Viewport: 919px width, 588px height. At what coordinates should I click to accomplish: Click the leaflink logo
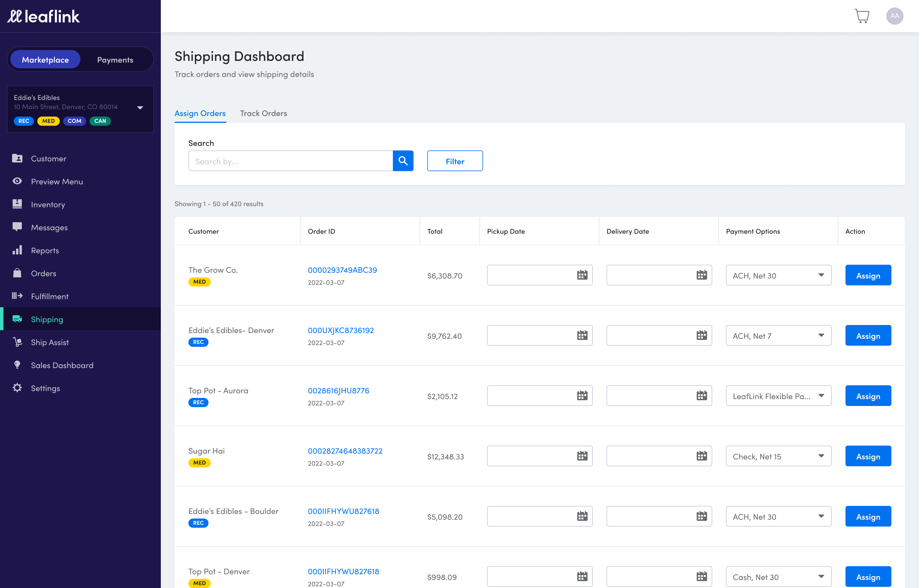[44, 16]
